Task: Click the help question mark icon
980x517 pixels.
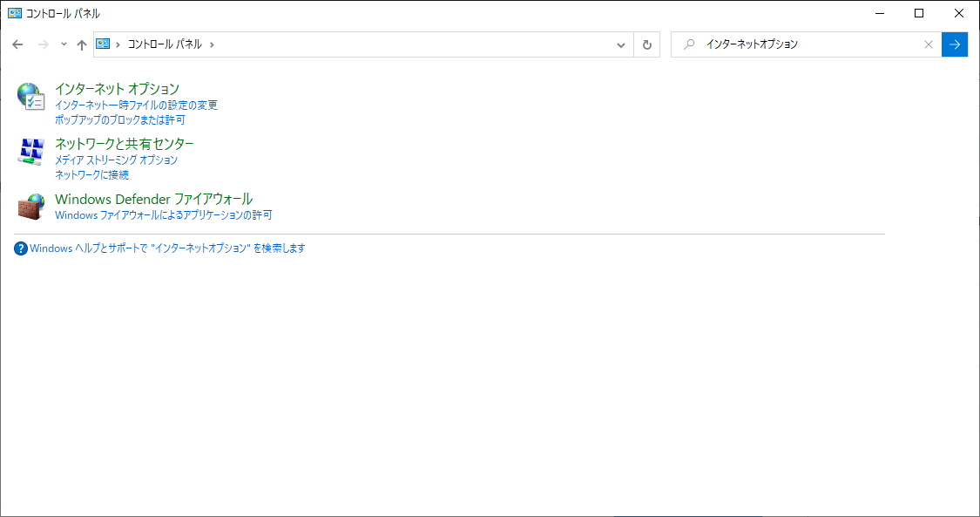Action: [x=19, y=248]
